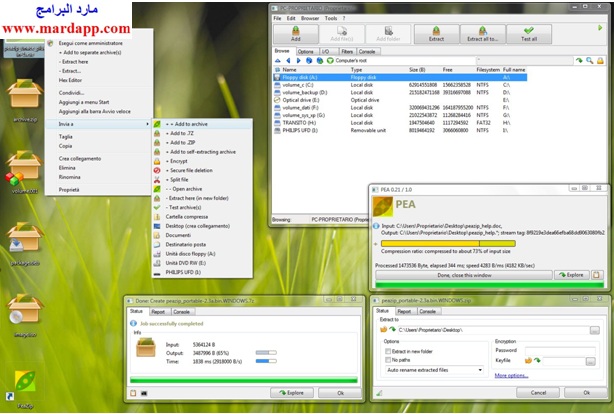Screen dimensions: 614x414
Task: Select the PHILIPS UFD (I:) row
Action: click(399, 131)
